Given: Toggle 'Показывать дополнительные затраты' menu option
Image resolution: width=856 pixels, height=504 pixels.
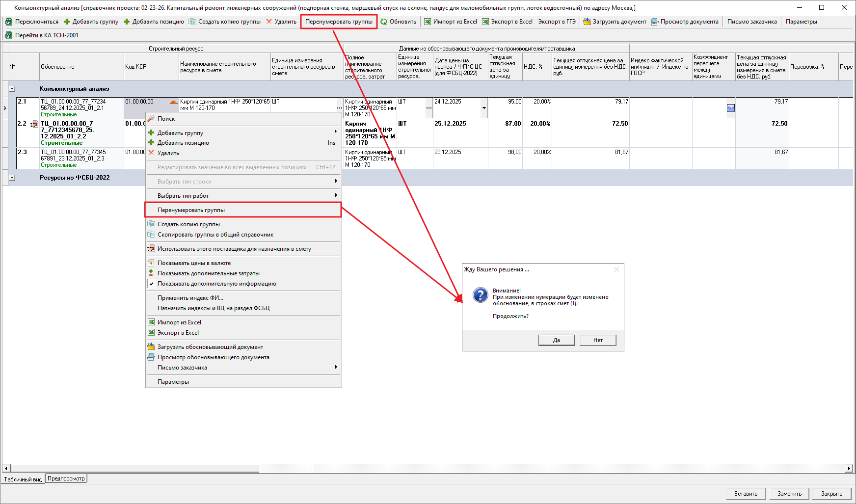Looking at the screenshot, I should coord(208,273).
